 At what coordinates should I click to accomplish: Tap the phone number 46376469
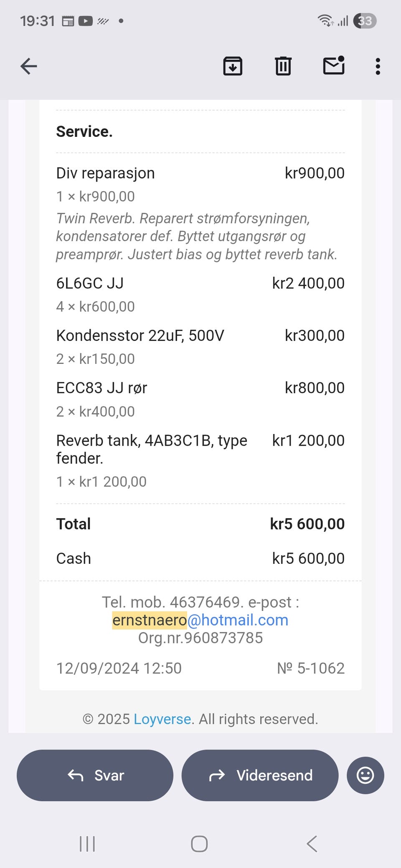pos(205,602)
